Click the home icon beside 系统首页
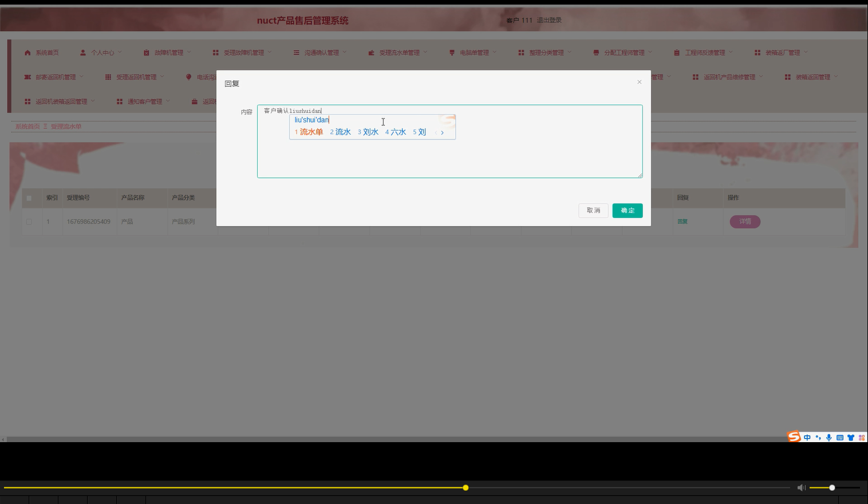The height and width of the screenshot is (504, 868). [27, 53]
